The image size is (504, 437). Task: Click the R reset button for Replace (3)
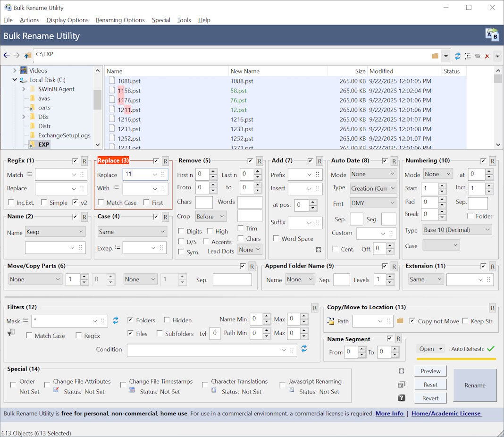165,161
